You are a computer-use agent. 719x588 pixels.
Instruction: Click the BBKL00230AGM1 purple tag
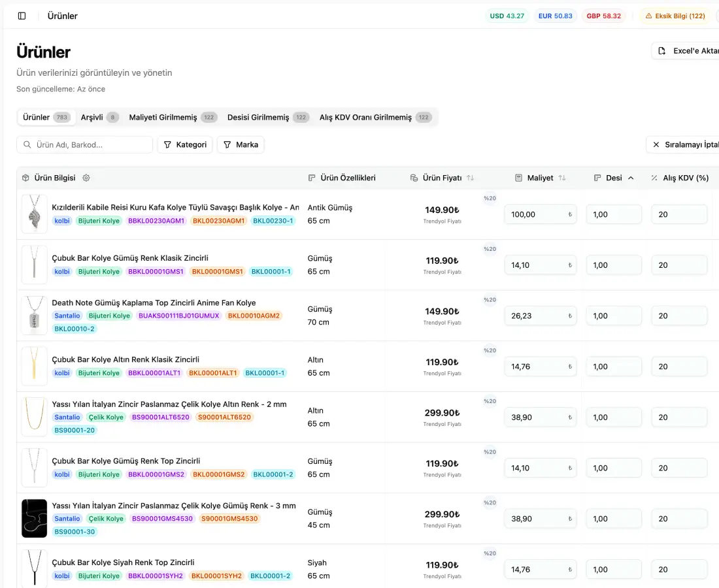click(156, 221)
